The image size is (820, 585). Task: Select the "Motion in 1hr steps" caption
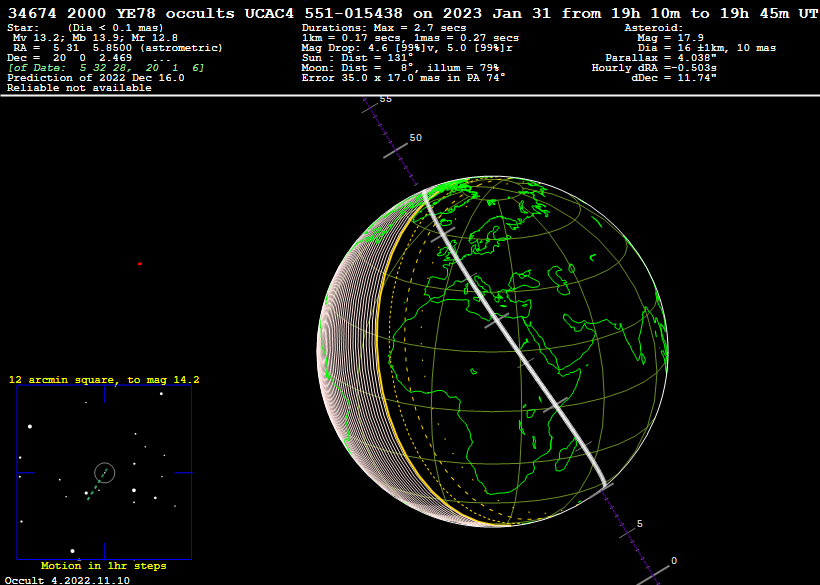click(104, 566)
